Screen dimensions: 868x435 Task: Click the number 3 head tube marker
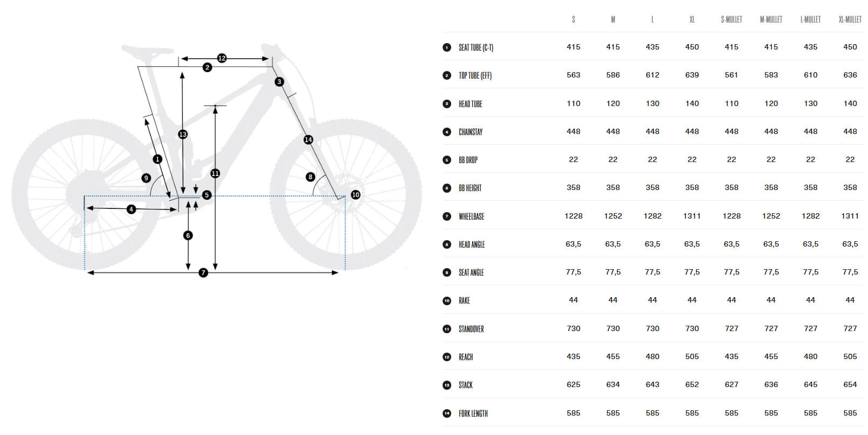pyautogui.click(x=279, y=82)
